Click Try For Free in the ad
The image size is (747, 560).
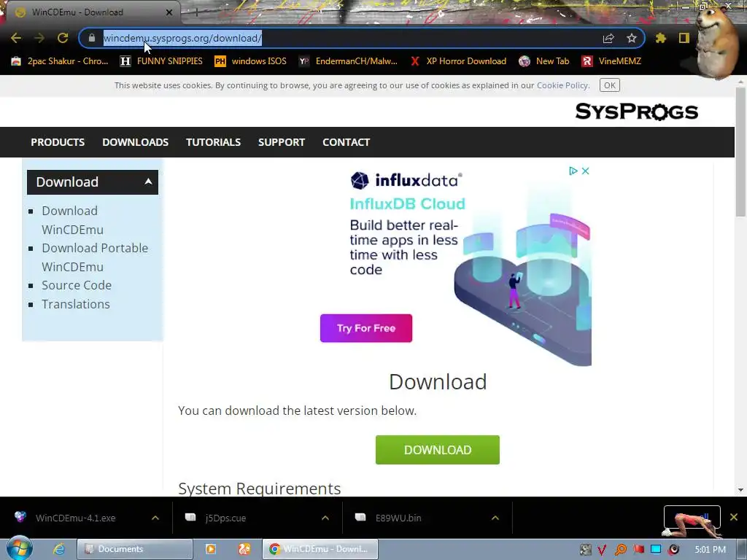point(366,328)
